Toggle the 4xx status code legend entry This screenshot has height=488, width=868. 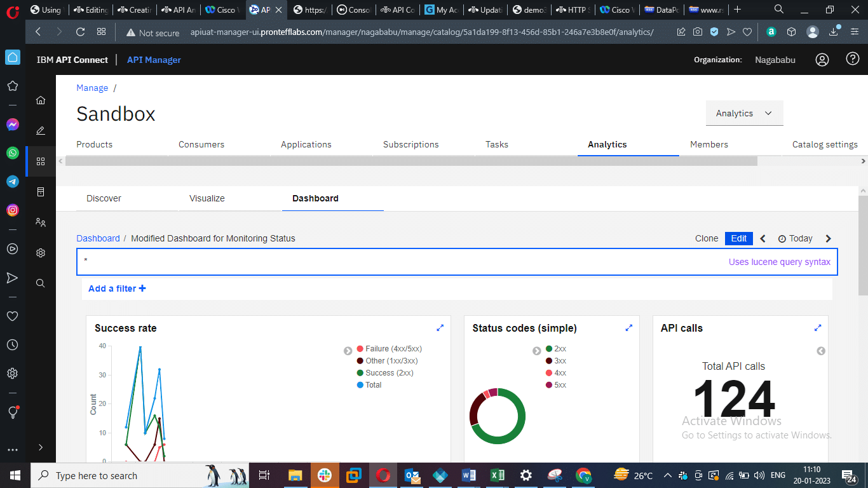pos(556,373)
